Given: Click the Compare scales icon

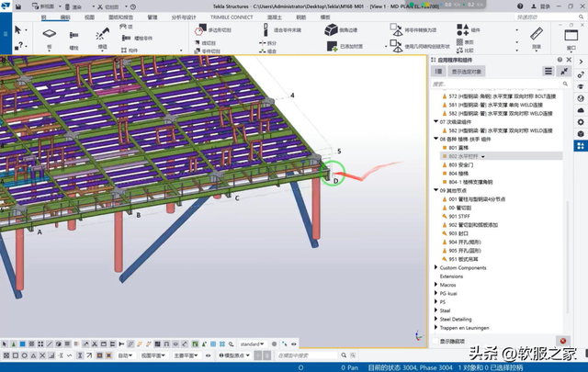Looking at the screenshot, I should point(459,51).
